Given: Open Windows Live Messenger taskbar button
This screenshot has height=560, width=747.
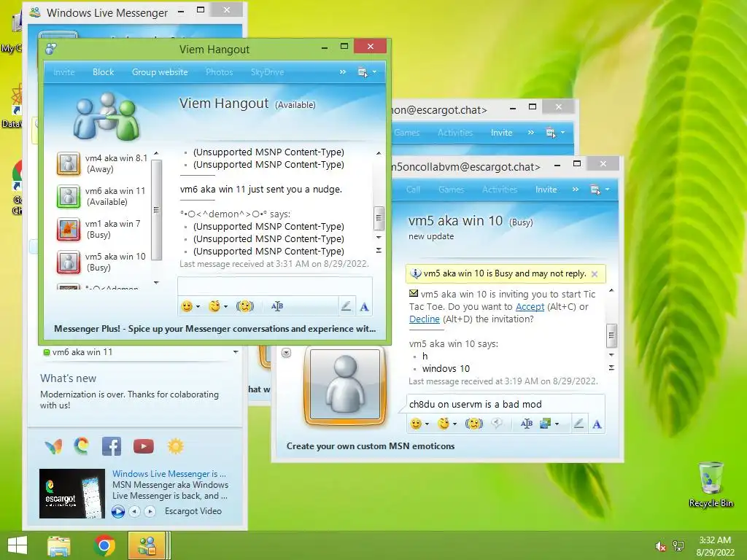Looking at the screenshot, I should (147, 545).
